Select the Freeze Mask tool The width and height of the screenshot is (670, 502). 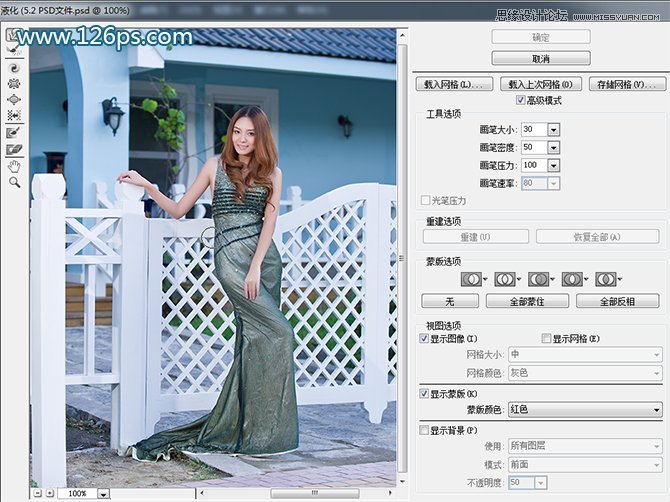(x=14, y=132)
